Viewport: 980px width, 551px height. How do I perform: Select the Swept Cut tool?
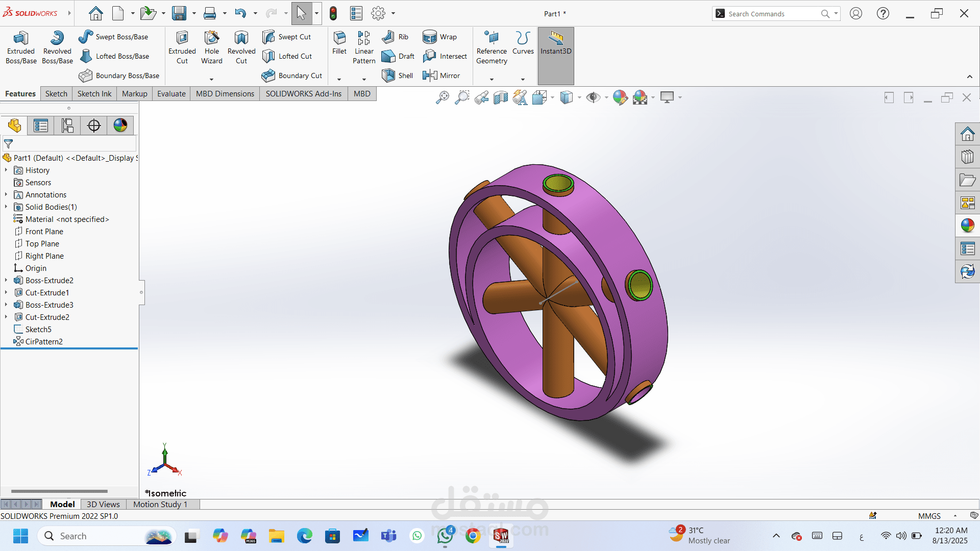coord(287,36)
